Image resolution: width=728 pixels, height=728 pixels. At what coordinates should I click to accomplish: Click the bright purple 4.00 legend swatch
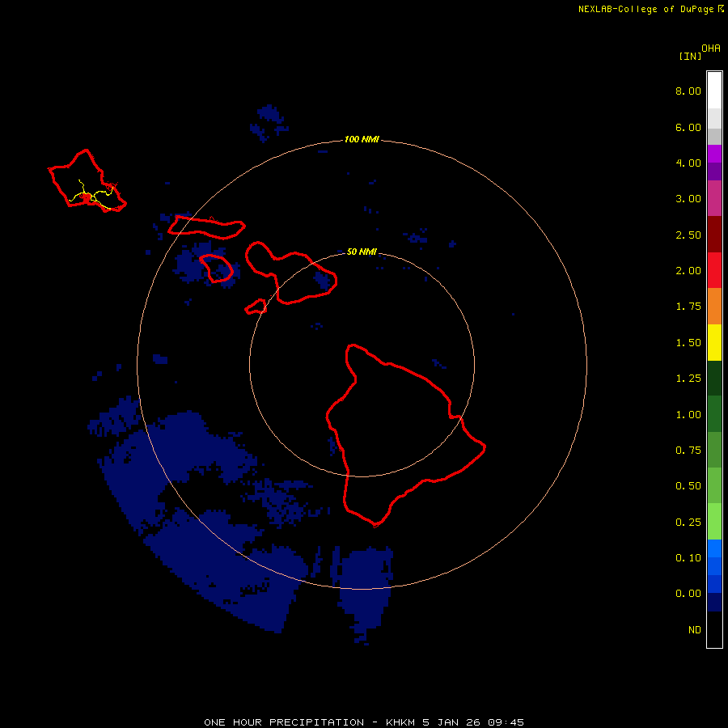[x=714, y=154]
